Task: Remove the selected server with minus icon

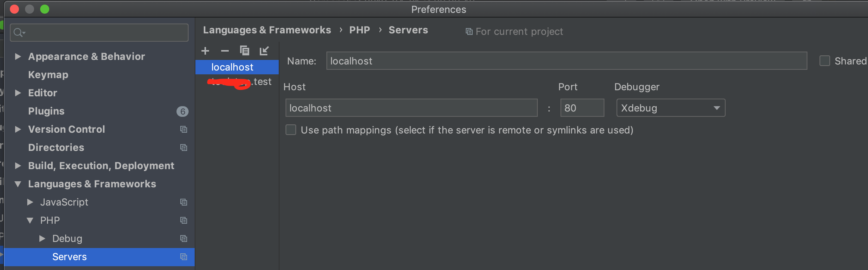Action: click(x=225, y=51)
